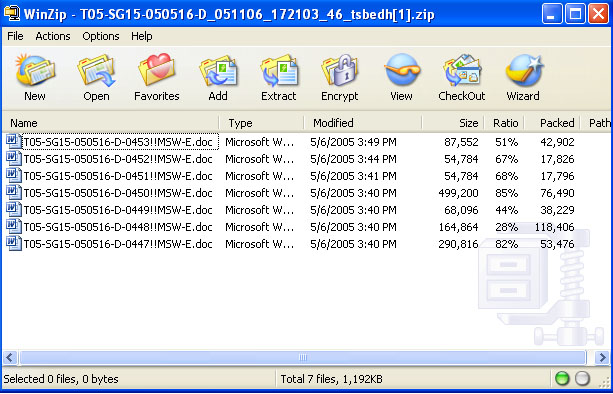Screen dimensions: 613x394
Task: Launch the CheckOut toolbar icon
Action: pos(462,71)
